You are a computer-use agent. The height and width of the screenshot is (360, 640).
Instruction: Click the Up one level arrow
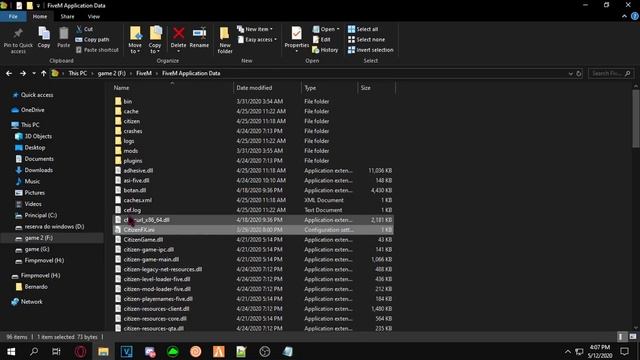click(x=44, y=73)
